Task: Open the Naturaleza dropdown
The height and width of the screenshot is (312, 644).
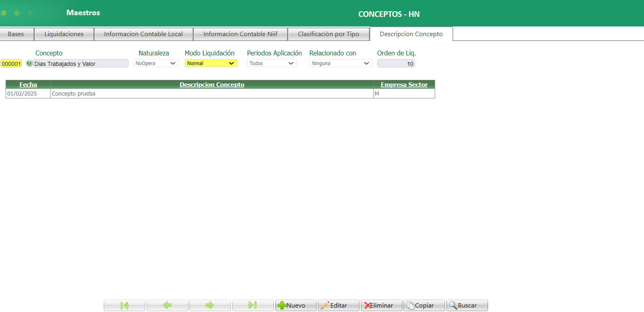Action: click(156, 63)
